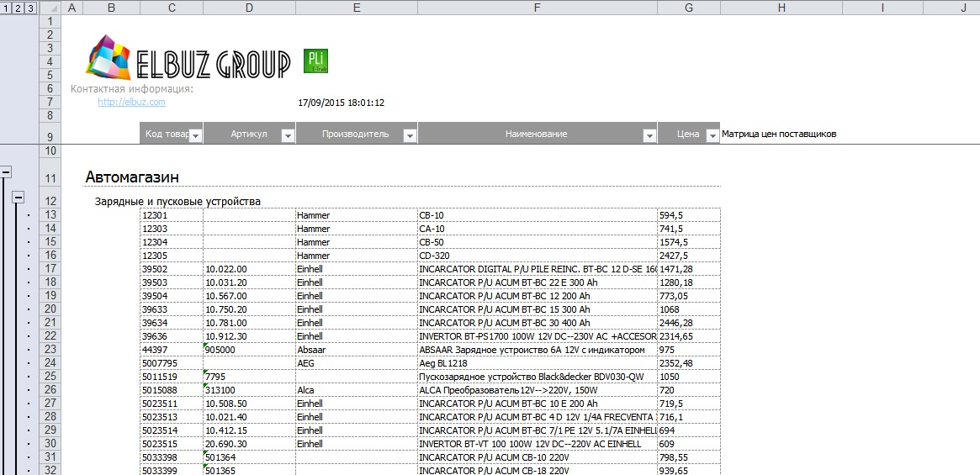This screenshot has width=980, height=475.
Task: Select price cell 975
Action: coord(689,350)
